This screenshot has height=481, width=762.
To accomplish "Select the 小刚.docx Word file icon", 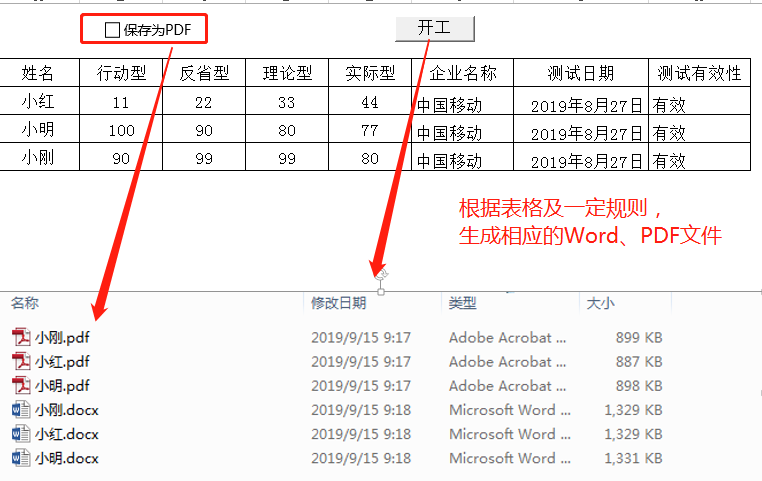I will tap(21, 410).
